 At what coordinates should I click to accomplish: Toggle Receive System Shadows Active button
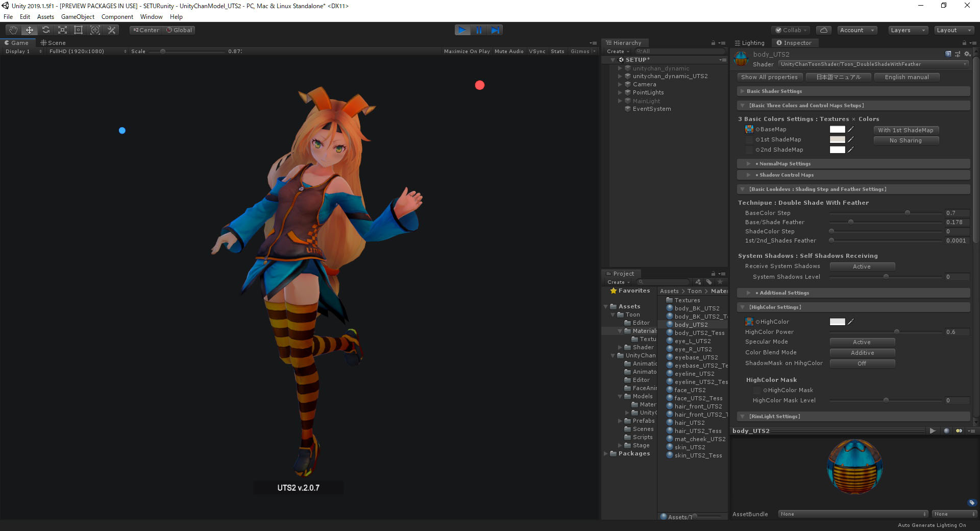(x=862, y=267)
